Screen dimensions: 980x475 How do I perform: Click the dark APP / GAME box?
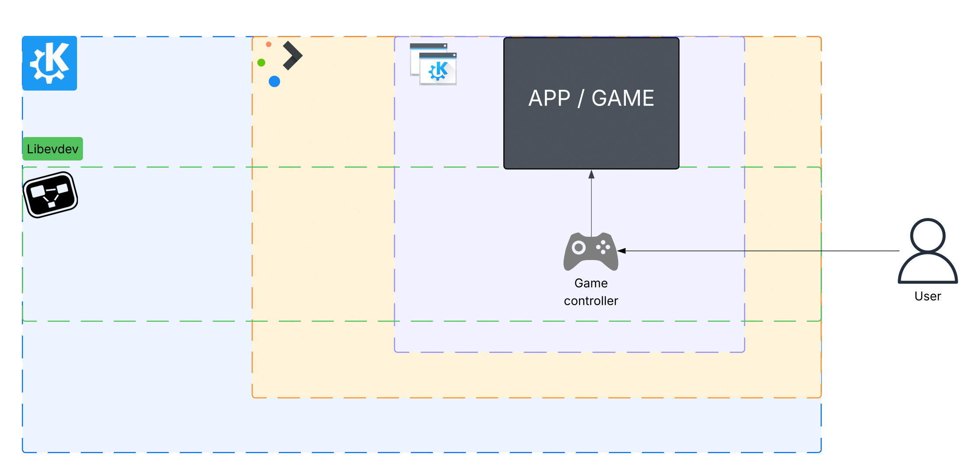[591, 103]
